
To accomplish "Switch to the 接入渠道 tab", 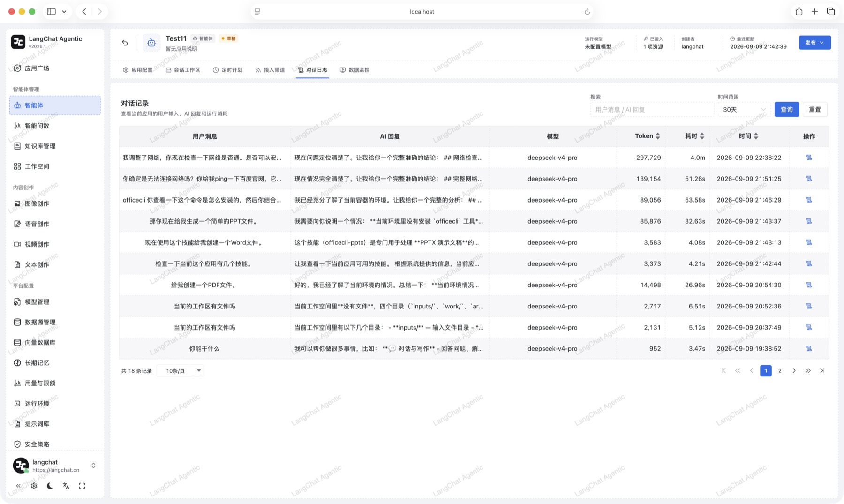I will pyautogui.click(x=270, y=70).
